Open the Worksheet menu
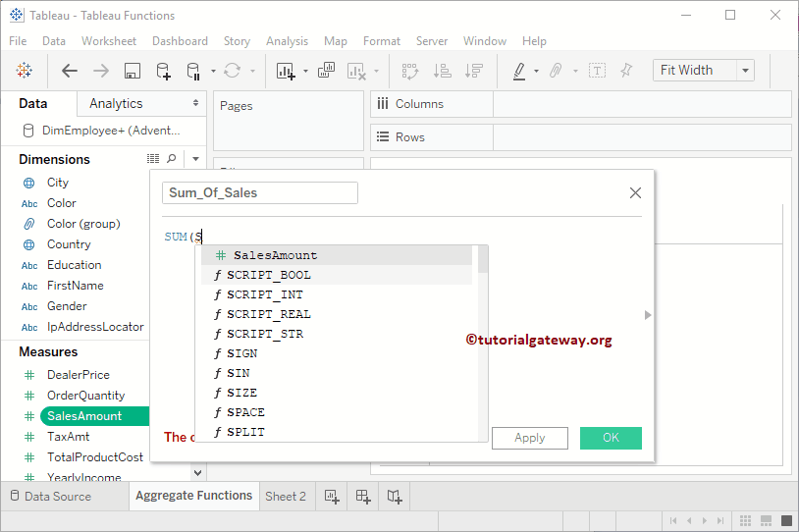This screenshot has height=532, width=799. coord(109,41)
